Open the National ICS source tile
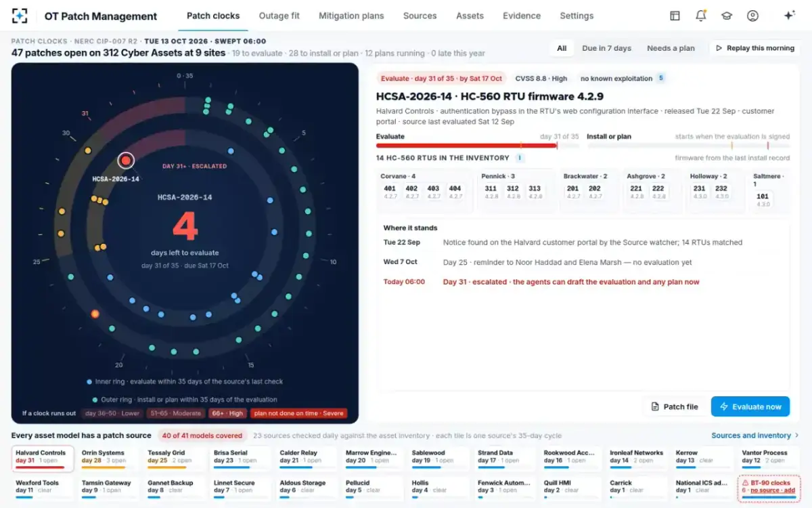 703,488
